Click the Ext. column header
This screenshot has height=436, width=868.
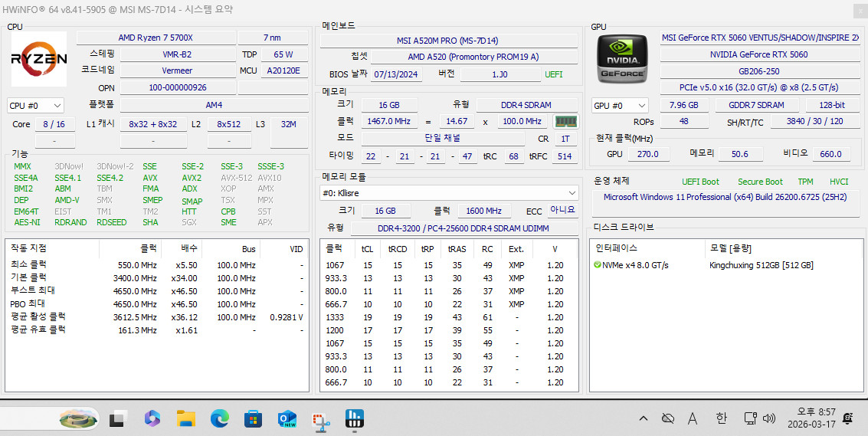[516, 249]
